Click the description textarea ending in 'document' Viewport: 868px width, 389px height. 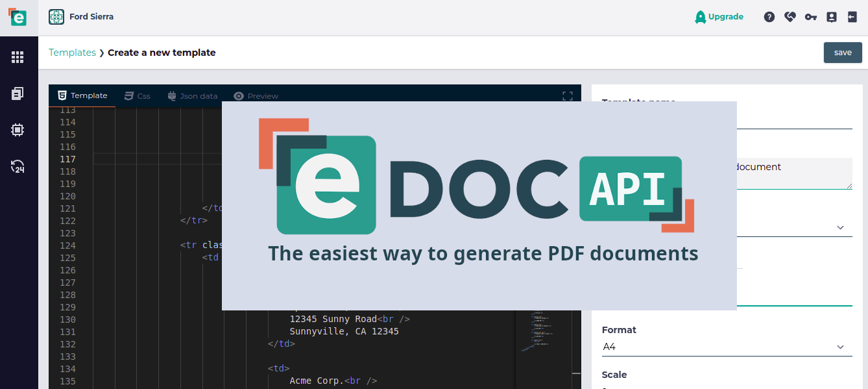point(795,173)
